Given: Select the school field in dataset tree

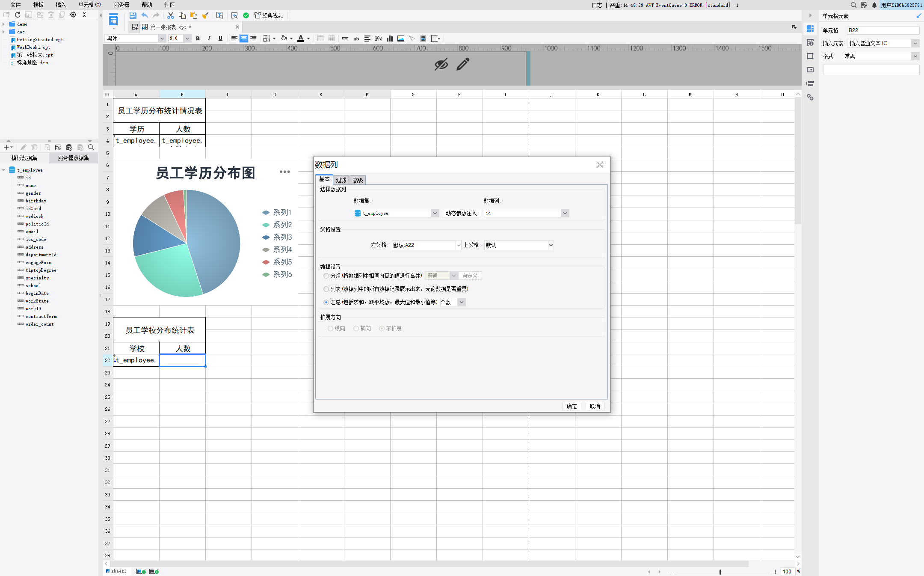Looking at the screenshot, I should 33,286.
